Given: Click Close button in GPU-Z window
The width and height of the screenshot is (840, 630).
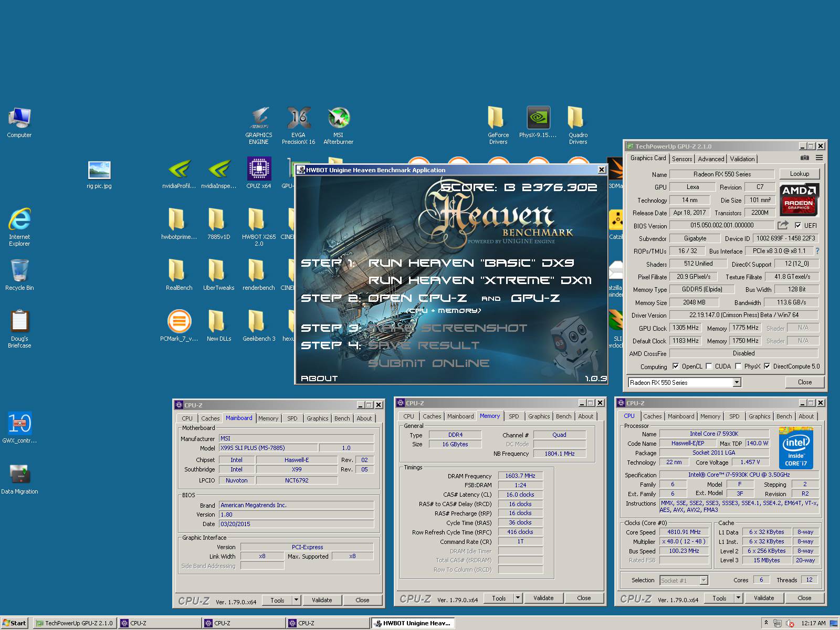Looking at the screenshot, I should coord(805,382).
